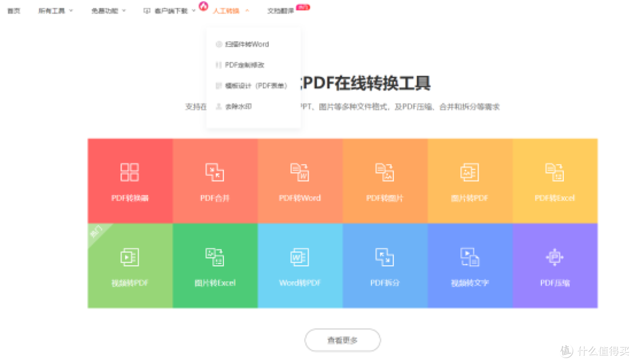Select the PDF压缩 compress icon
Screen dimensions: 635x364
point(555,257)
